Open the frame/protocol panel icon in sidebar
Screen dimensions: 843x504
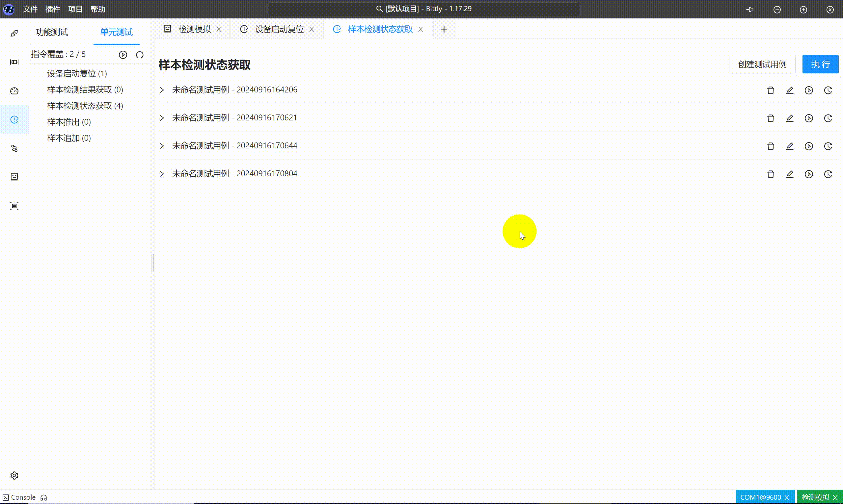point(14,62)
